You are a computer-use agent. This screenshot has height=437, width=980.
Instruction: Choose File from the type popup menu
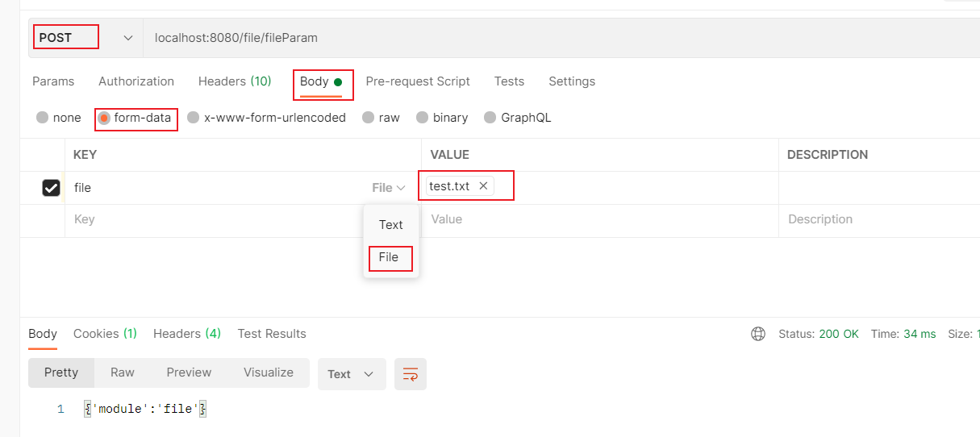click(x=389, y=257)
